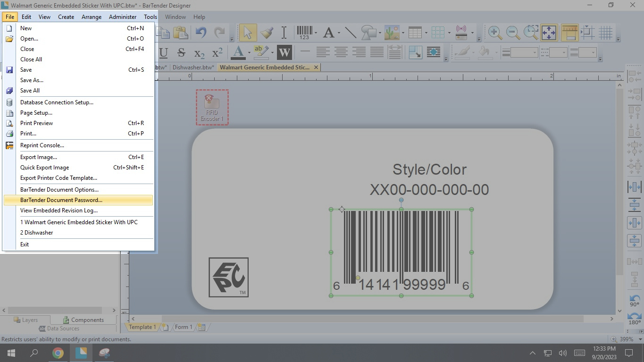This screenshot has height=362, width=644.
Task: Click the format painter brush icon
Action: [x=267, y=33]
